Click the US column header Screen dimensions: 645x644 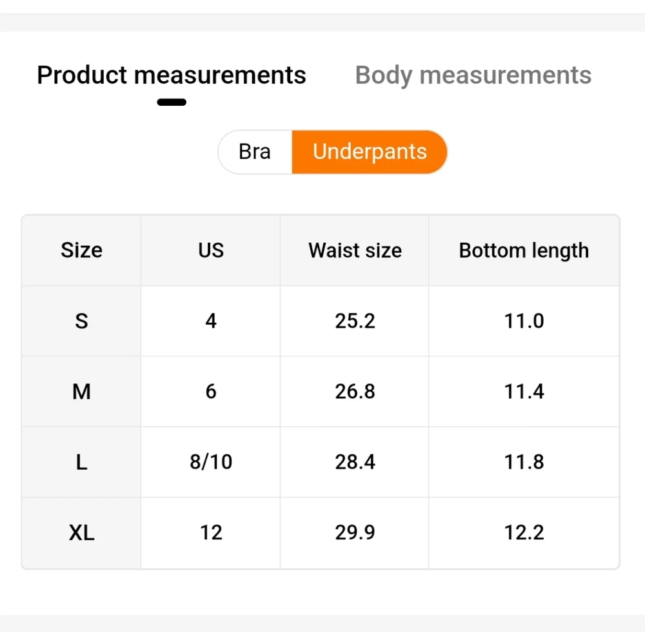211,250
